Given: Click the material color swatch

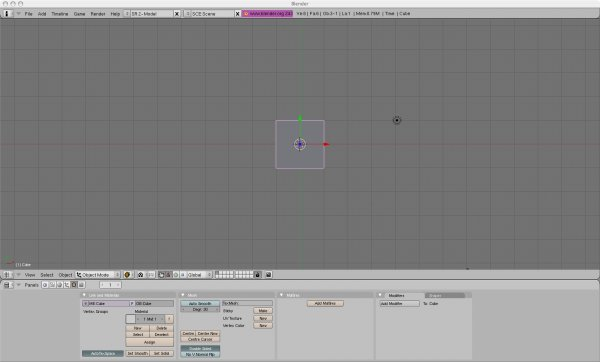Looking at the screenshot, I should [x=130, y=319].
